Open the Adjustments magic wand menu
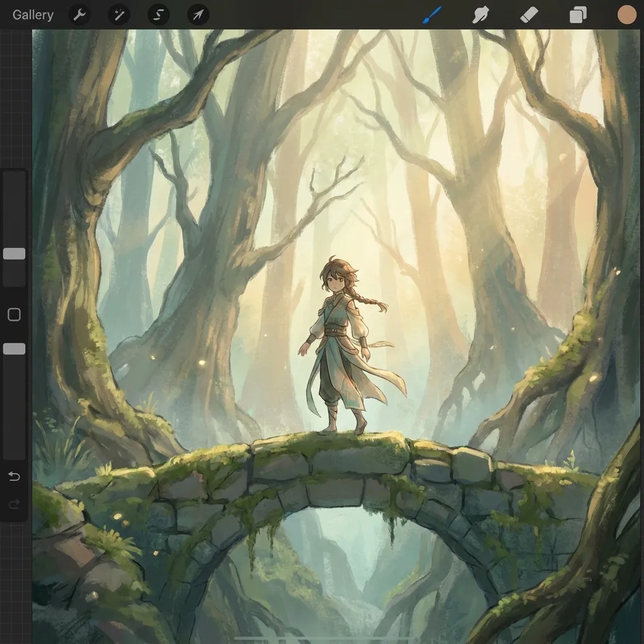This screenshot has height=644, width=644. click(118, 14)
